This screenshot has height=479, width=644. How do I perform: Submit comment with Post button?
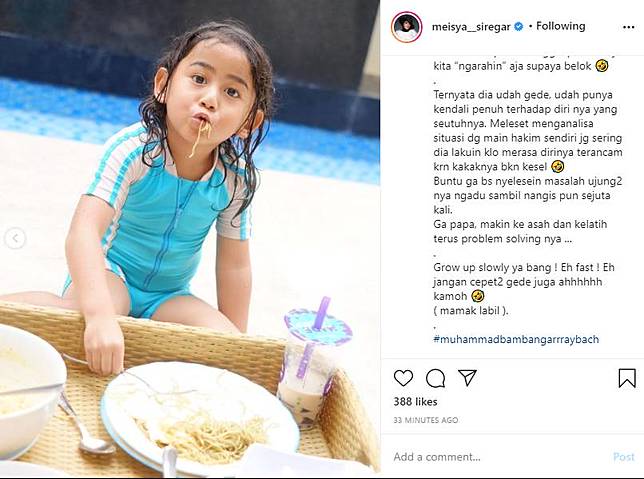pos(624,457)
